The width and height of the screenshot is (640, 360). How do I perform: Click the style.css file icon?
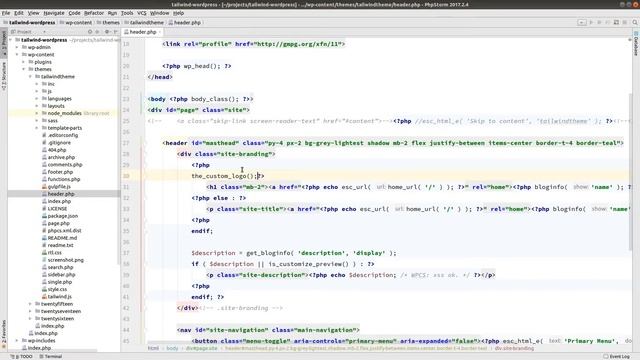(x=44, y=289)
